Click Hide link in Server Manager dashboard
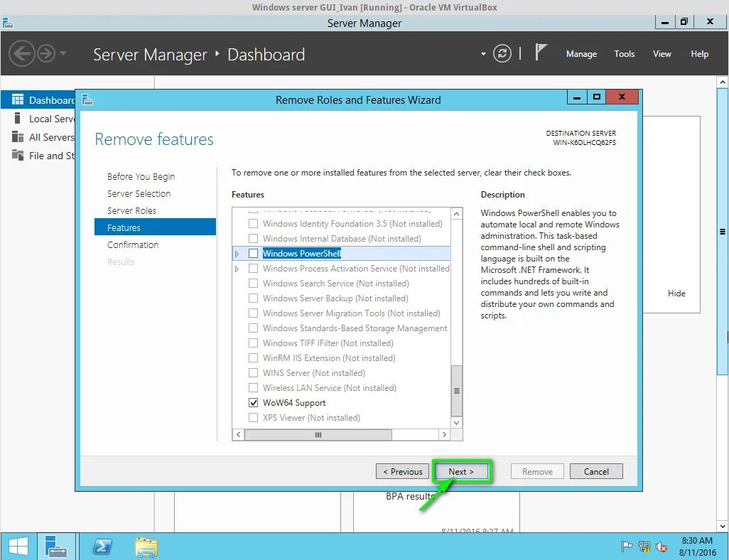The image size is (729, 560). click(676, 294)
